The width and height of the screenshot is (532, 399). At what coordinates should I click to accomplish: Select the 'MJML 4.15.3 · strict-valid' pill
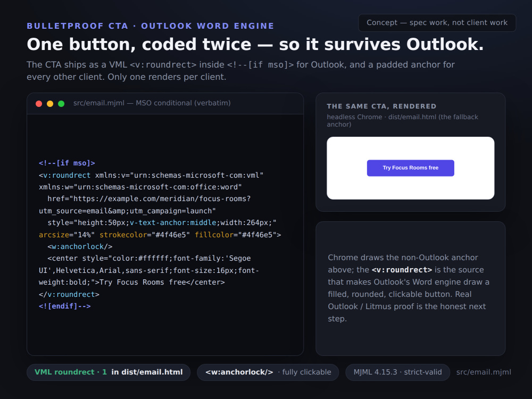[x=397, y=372]
